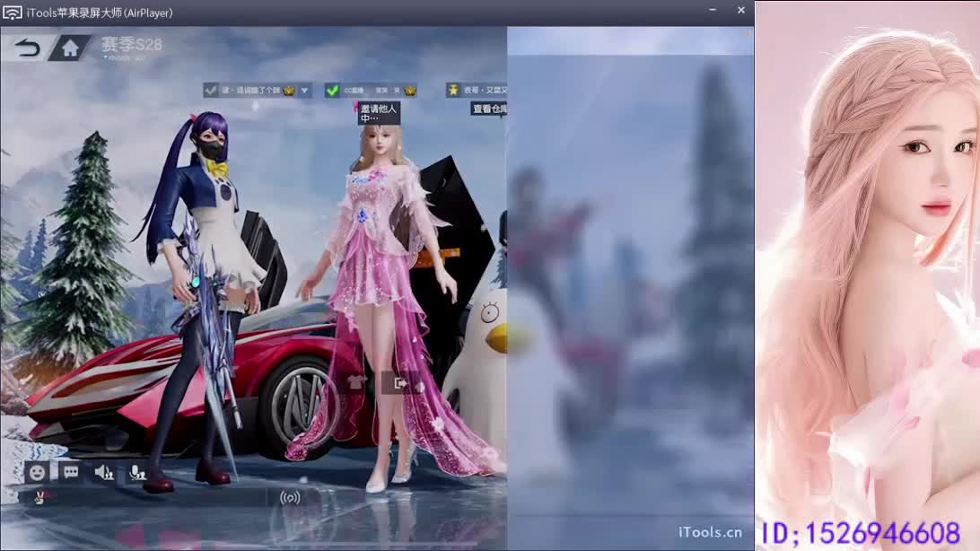Click the exit arrow icon near character
Screen dimensions: 980x551
(400, 382)
